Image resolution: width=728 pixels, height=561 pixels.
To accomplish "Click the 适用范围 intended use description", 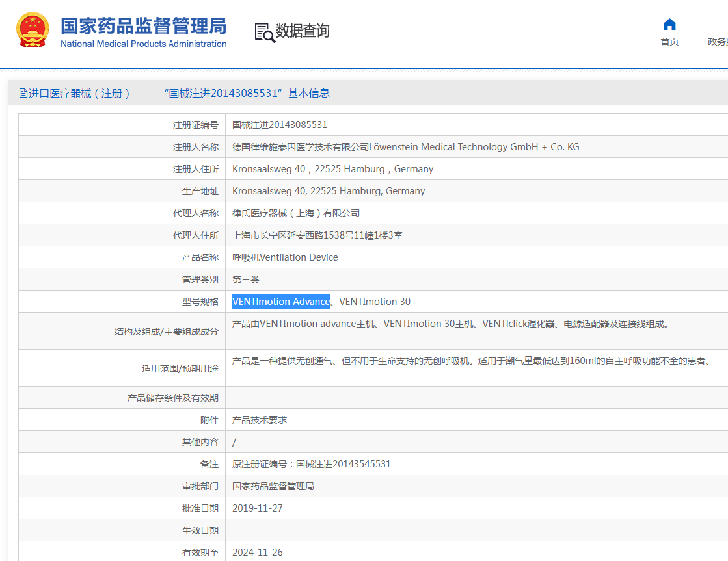I will tap(472, 361).
